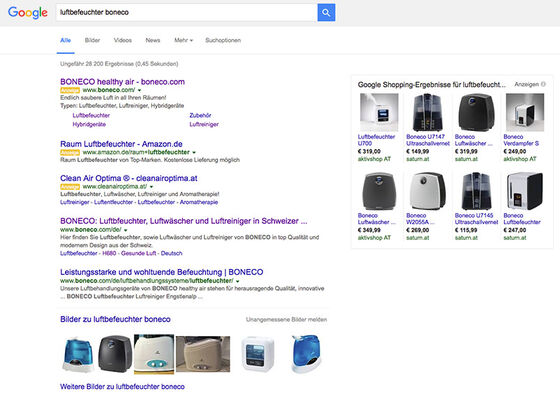The height and width of the screenshot is (398, 560).
Task: Open beige humidifier photo image result
Action: pos(203,354)
